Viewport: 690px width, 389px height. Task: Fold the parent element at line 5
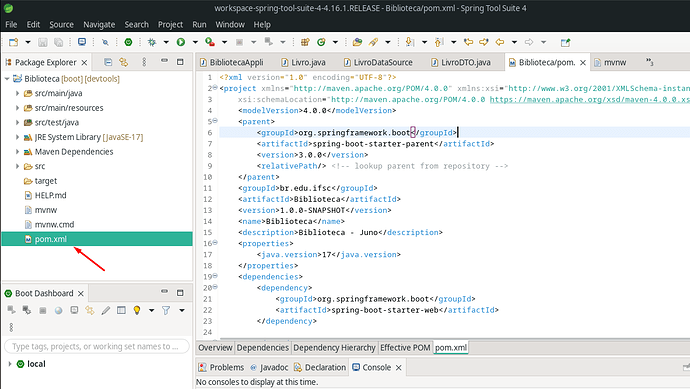[215, 121]
